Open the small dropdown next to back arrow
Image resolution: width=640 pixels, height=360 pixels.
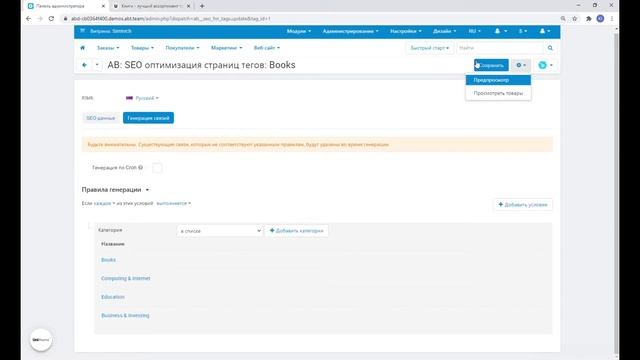tap(97, 65)
